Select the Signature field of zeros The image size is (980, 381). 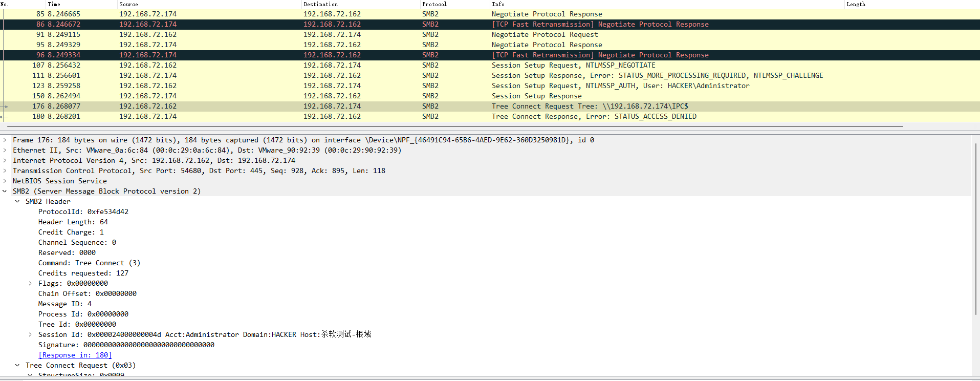click(x=126, y=345)
